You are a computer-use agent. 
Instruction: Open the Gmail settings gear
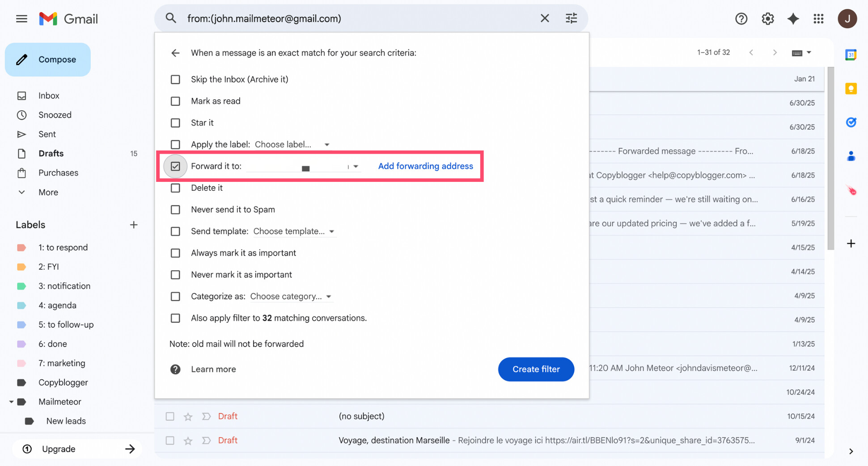[767, 18]
